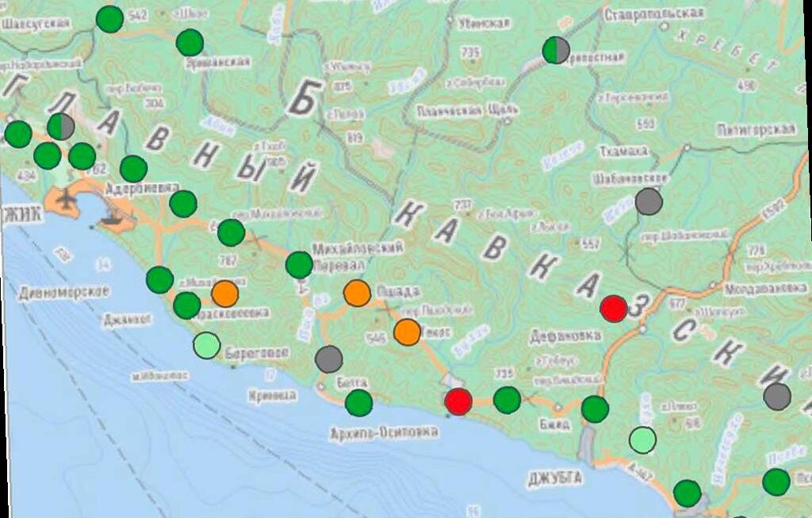812x518 pixels.
Task: Select the green marker above Эриванская
Action: (190, 42)
